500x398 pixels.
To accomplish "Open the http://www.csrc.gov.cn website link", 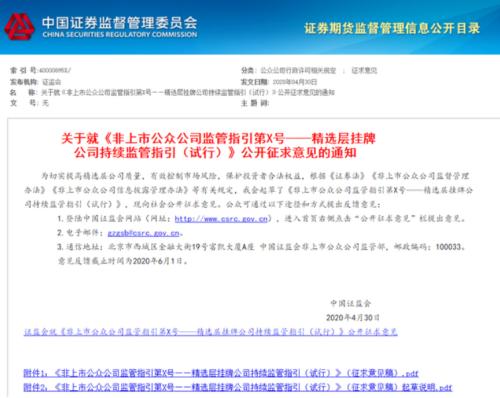I will [221, 219].
